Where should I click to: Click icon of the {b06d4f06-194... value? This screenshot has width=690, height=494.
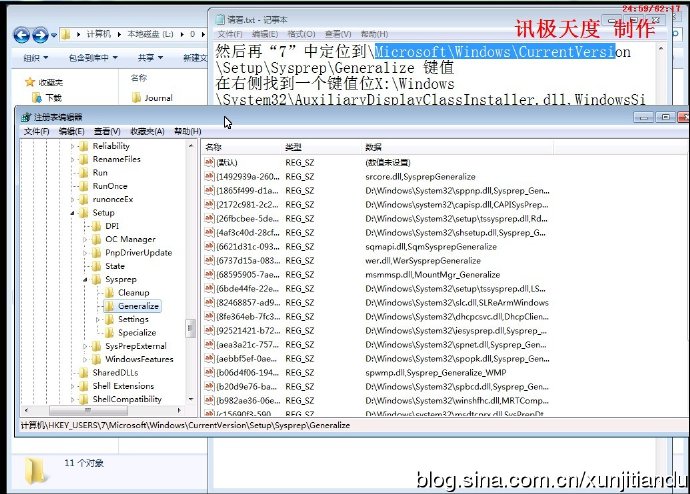[209, 373]
